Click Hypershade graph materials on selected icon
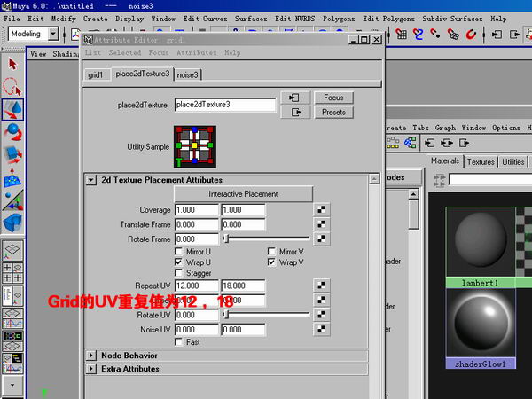The image size is (532, 399). click(411, 143)
